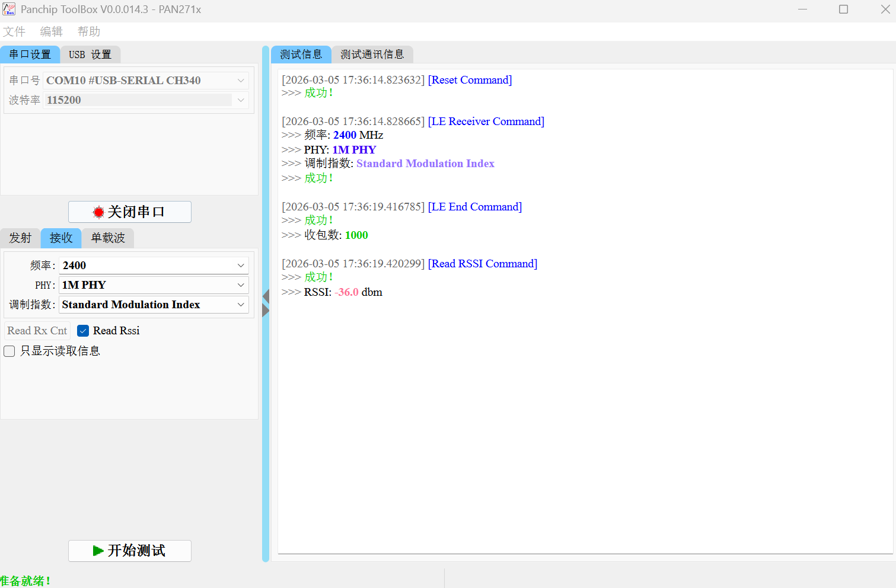Click the Panchip ToolBox app icon
This screenshot has height=588, width=896.
pyautogui.click(x=9, y=9)
